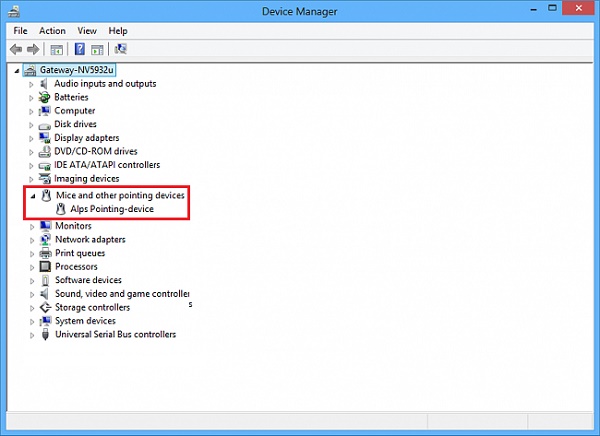Click the Show/Hide Console Tree toolbar icon

[x=56, y=49]
